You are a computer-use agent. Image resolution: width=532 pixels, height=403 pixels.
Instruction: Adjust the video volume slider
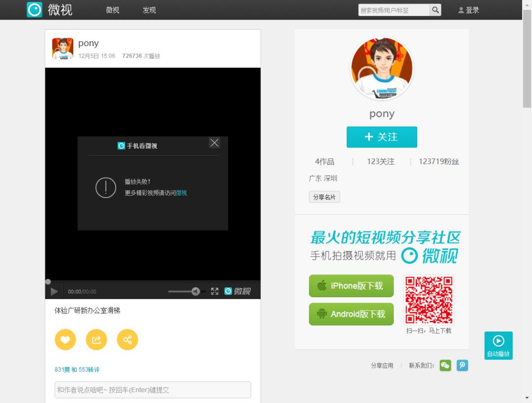186,291
